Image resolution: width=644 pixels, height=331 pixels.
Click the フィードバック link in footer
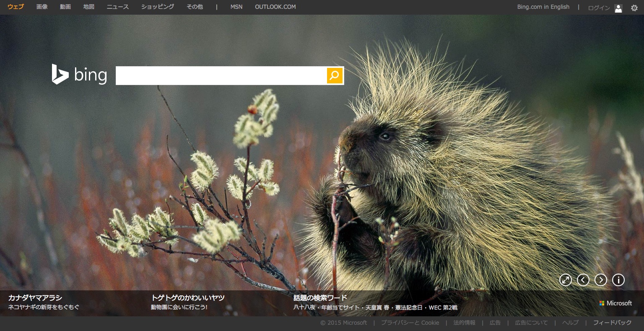pos(612,323)
